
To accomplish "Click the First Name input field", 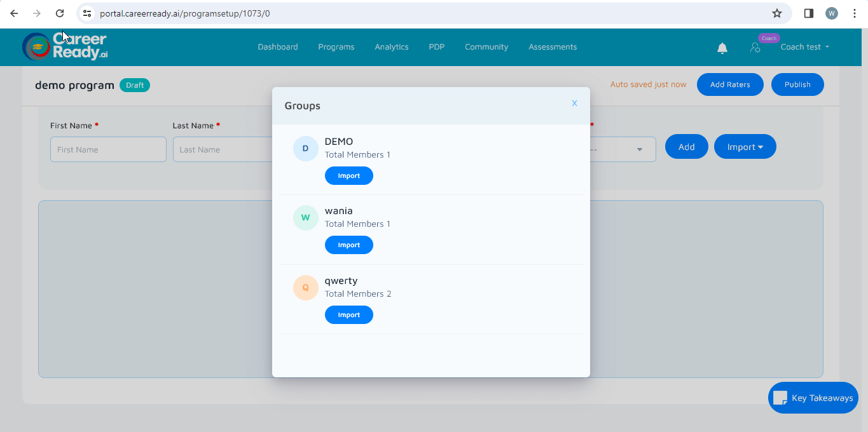I will pos(108,150).
